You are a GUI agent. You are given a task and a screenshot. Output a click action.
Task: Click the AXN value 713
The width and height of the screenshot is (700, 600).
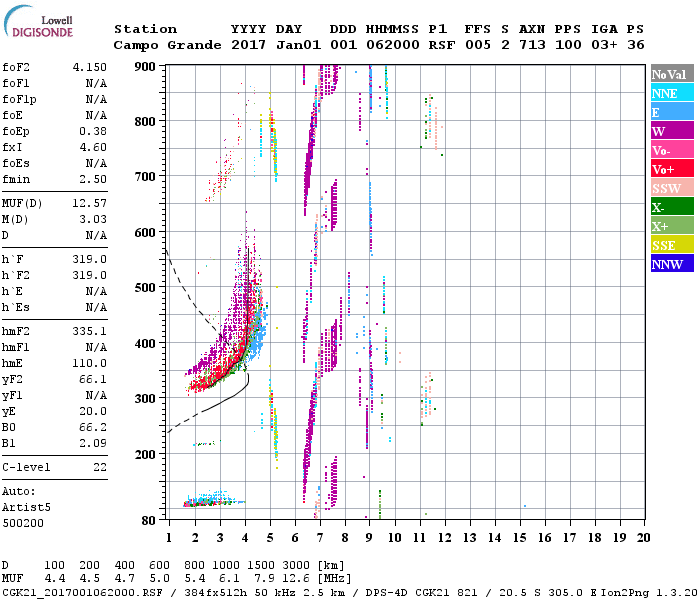coord(532,45)
